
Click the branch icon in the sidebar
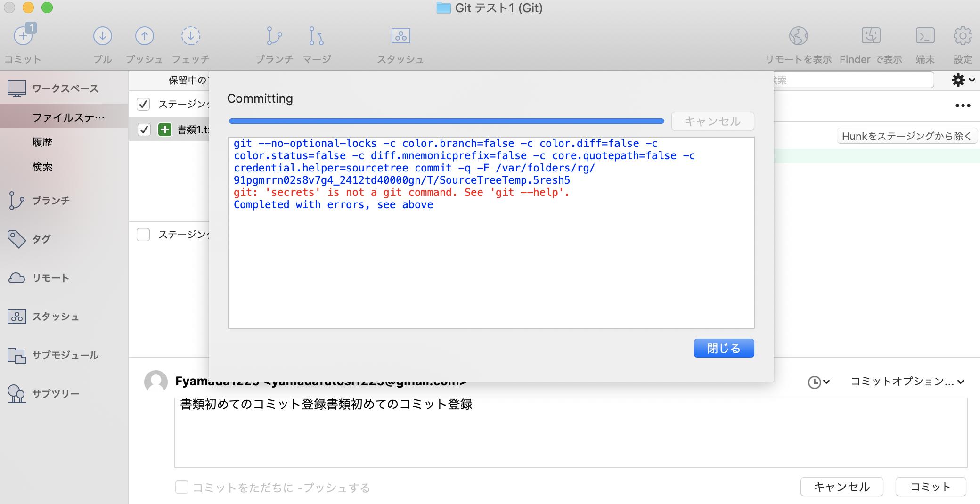(x=16, y=201)
